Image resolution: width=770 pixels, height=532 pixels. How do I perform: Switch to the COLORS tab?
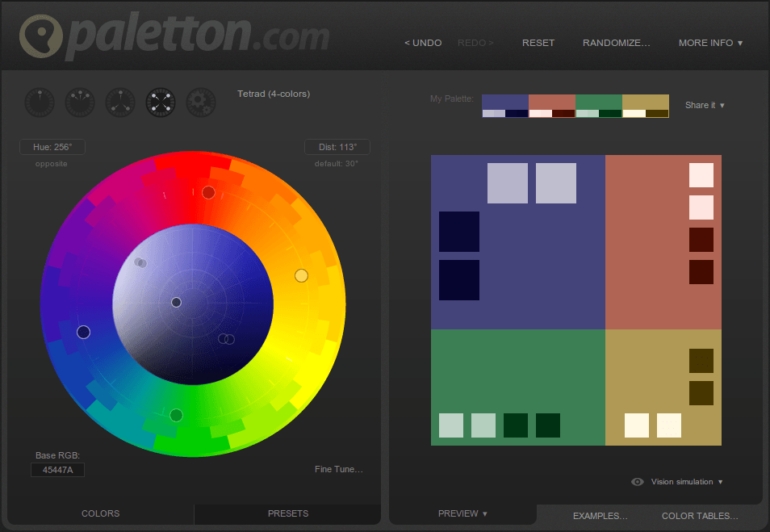pos(101,513)
